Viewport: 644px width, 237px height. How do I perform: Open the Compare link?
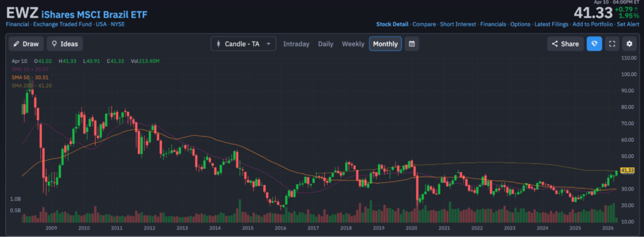(x=424, y=25)
